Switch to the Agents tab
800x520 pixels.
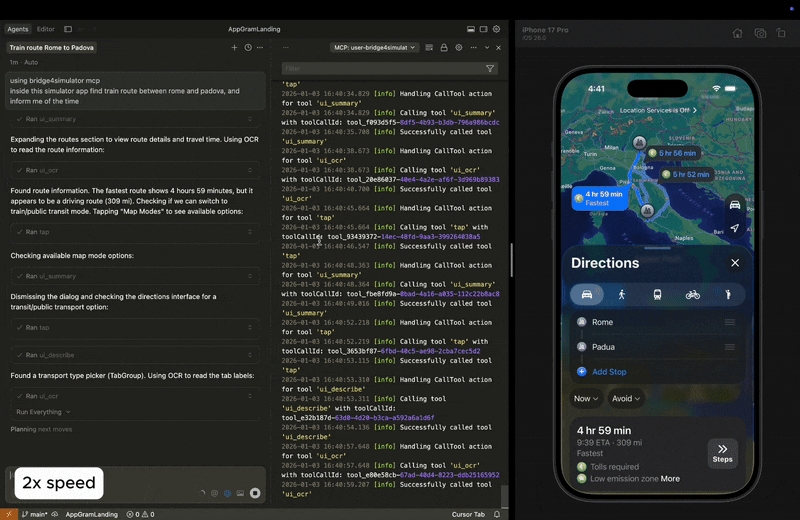point(18,29)
